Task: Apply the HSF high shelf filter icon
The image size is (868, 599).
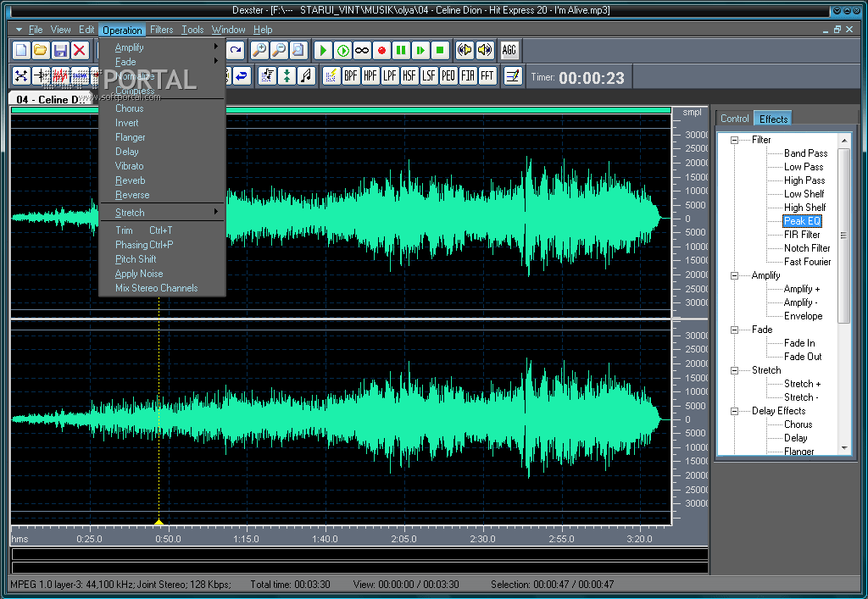Action: [x=409, y=75]
